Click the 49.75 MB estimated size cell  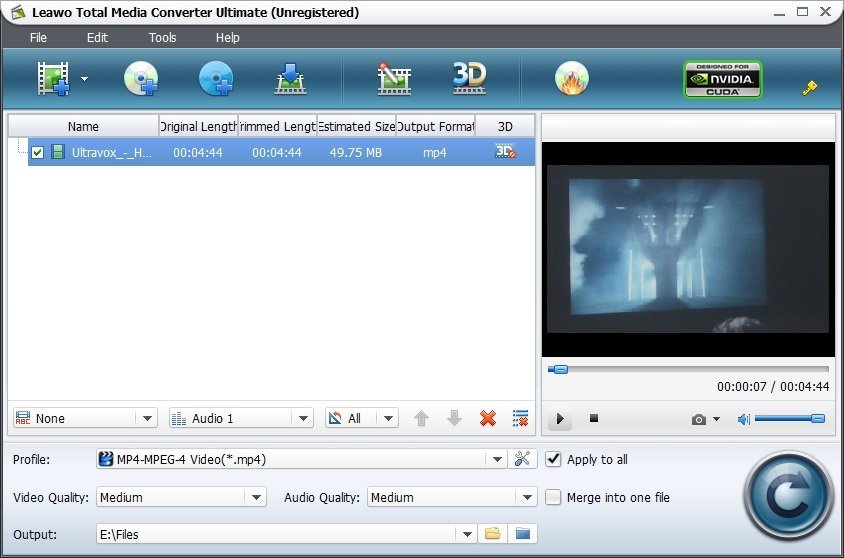[x=356, y=152]
